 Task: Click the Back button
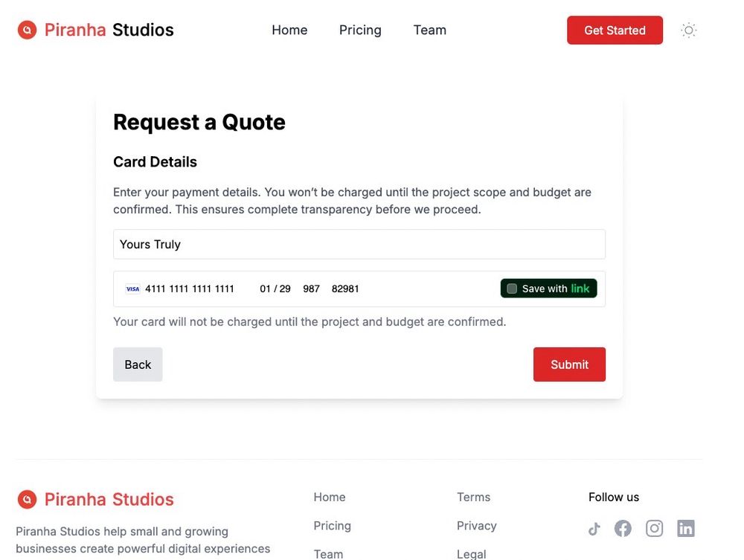click(138, 364)
